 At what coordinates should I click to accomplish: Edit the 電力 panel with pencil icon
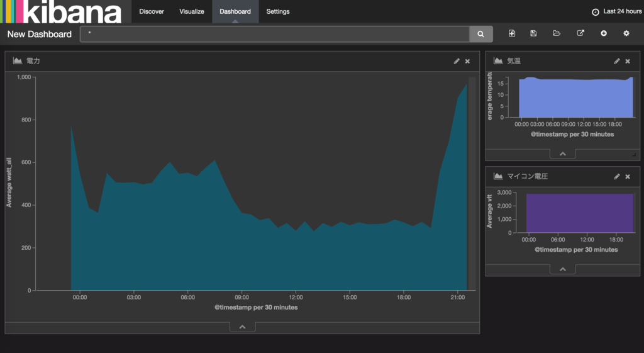(457, 61)
